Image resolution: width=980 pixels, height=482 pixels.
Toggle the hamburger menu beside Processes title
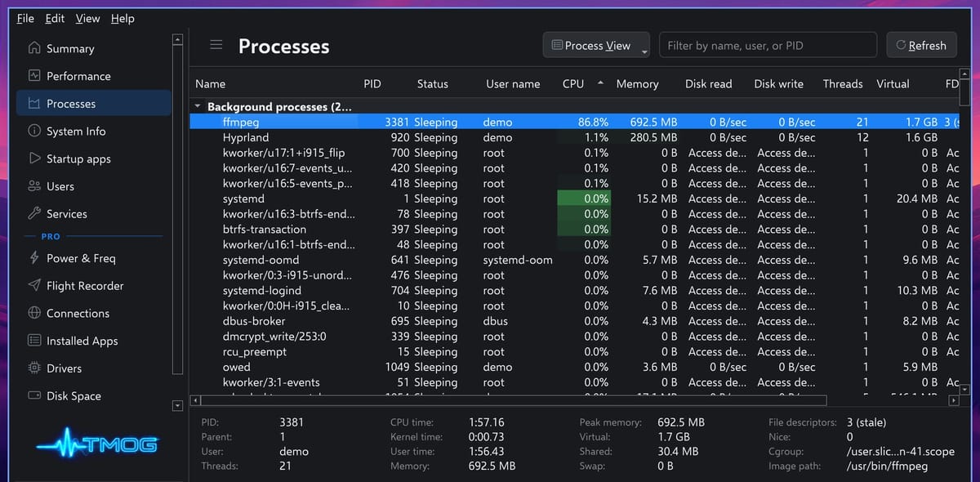[x=216, y=45]
